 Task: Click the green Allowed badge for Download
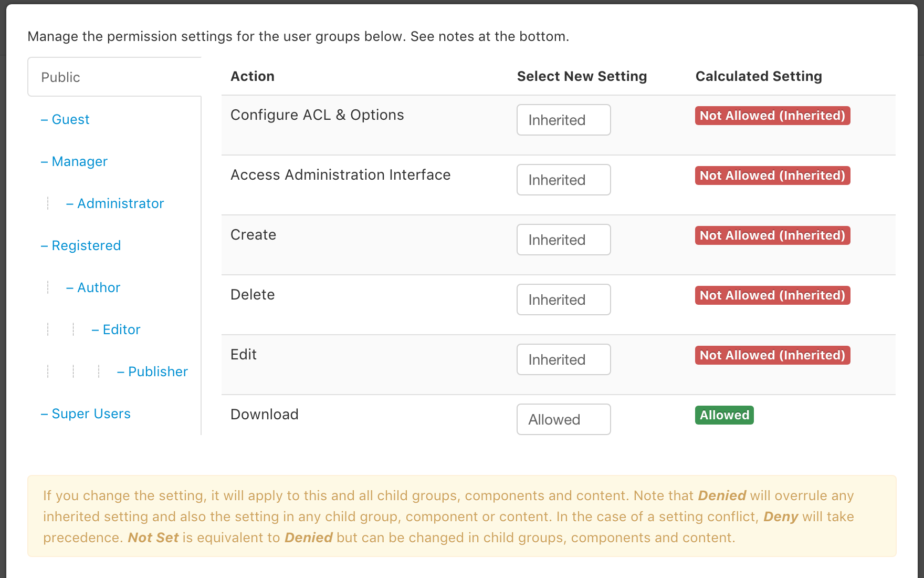pos(724,415)
